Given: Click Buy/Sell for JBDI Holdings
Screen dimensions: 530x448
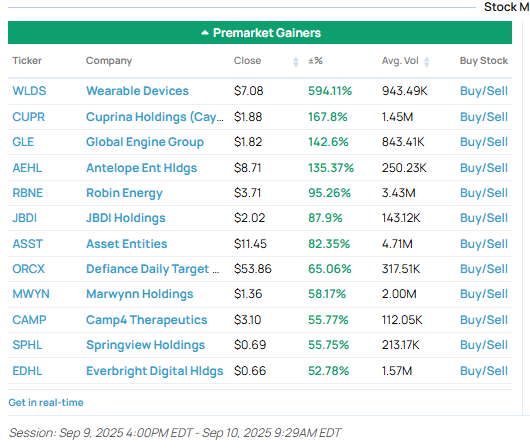Looking at the screenshot, I should 484,218.
